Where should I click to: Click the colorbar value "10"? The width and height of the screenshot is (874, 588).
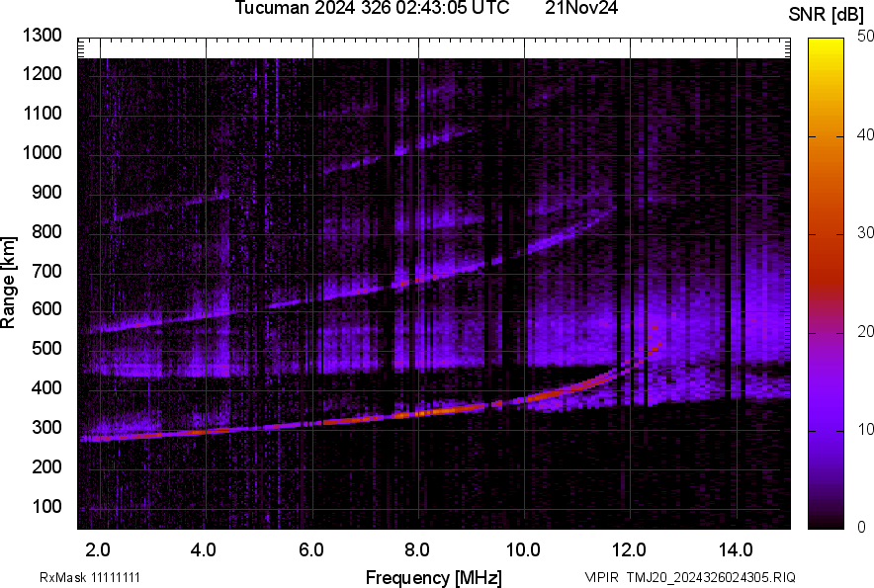pos(865,429)
